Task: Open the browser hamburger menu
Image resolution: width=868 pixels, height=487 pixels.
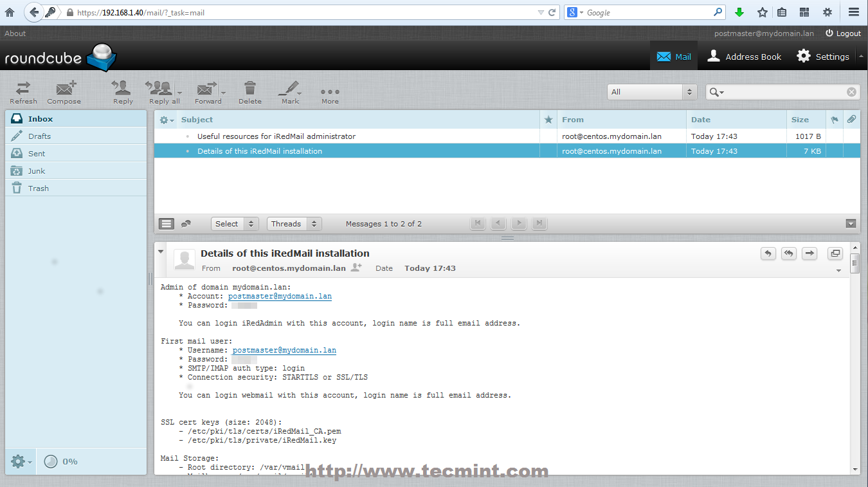Action: (x=854, y=12)
